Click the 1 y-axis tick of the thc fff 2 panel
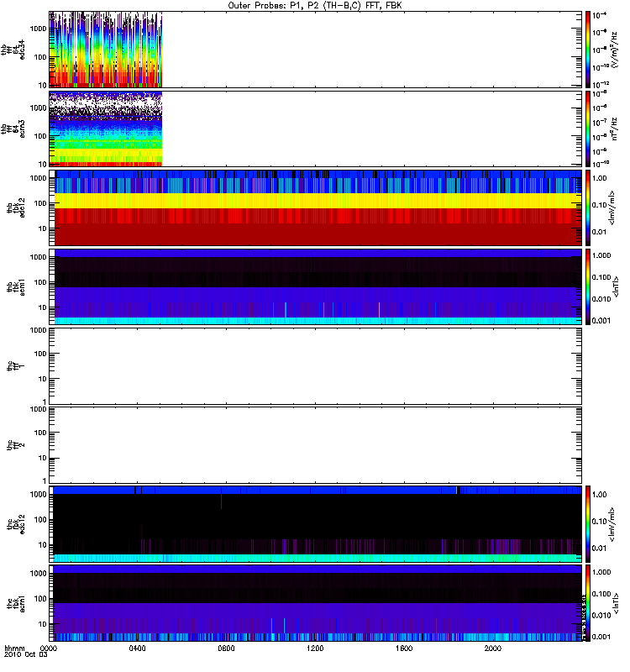This screenshot has width=630, height=672. point(45,480)
